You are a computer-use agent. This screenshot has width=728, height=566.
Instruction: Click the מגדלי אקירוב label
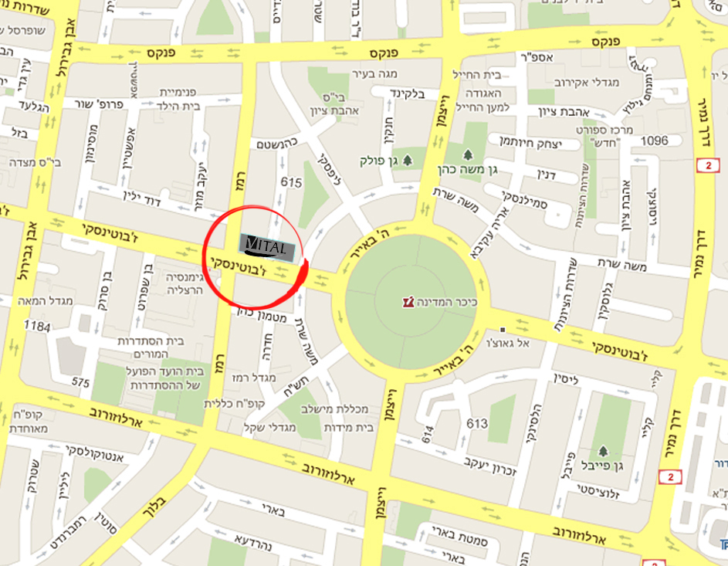pyautogui.click(x=587, y=83)
